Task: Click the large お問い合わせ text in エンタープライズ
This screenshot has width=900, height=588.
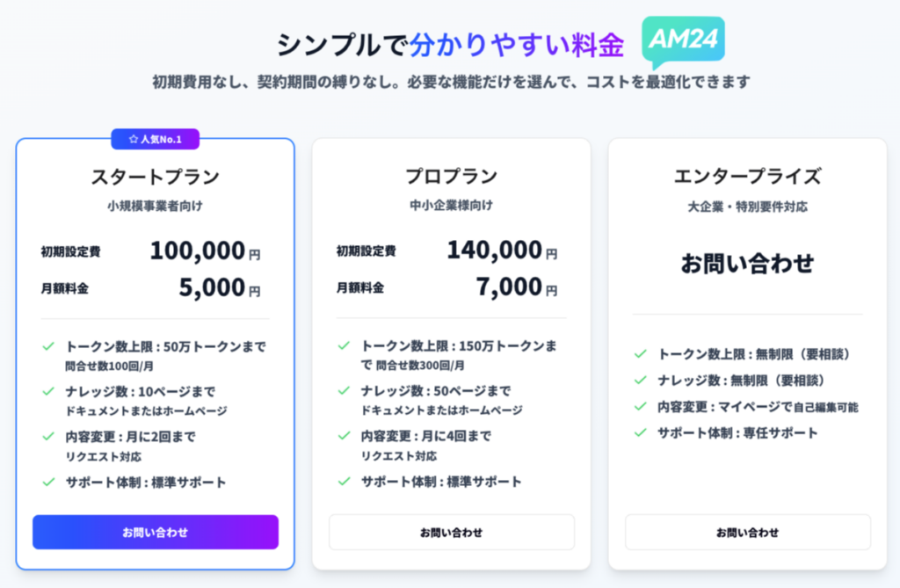Action: 747,263
